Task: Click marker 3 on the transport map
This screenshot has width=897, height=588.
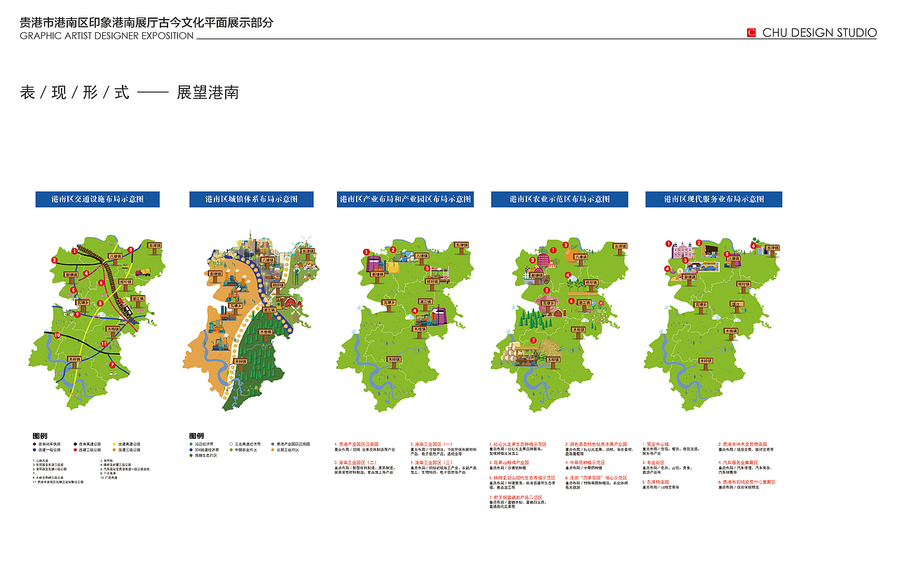Action: point(130,249)
